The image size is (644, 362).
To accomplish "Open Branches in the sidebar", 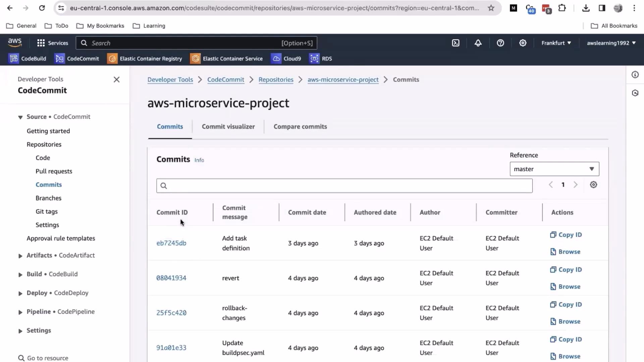I will coord(48,198).
